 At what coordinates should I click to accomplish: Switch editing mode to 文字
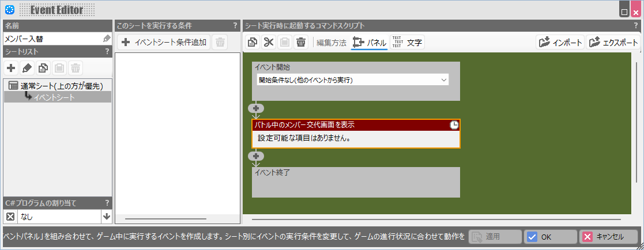pyautogui.click(x=407, y=42)
